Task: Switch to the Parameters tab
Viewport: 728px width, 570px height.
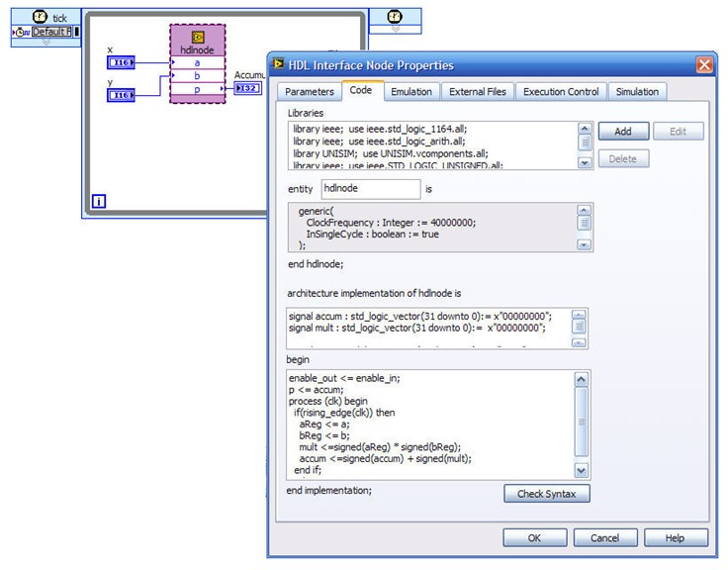Action: pos(306,92)
